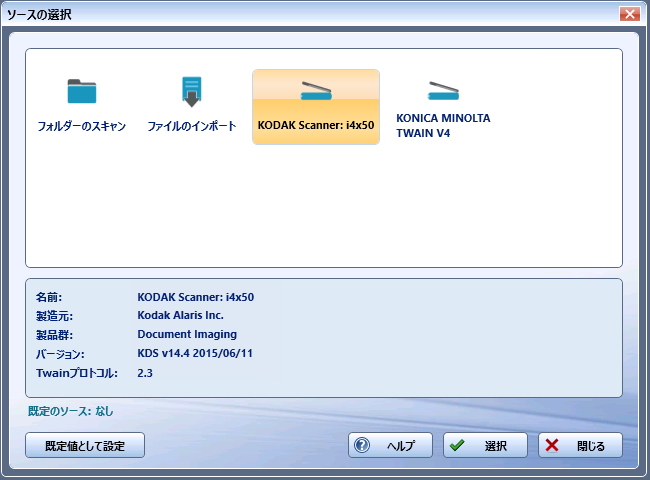Screen dimensions: 650x480
Task: Click the version value KDS v14.4 2015/06/11
Action: point(195,354)
